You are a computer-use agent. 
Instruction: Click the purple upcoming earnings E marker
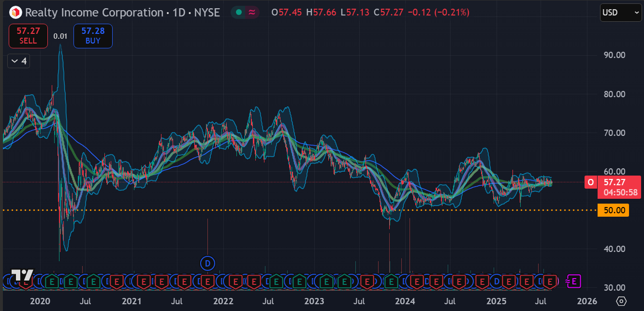pos(573,281)
